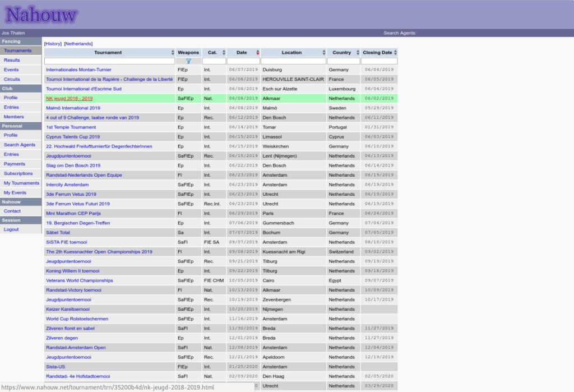The width and height of the screenshot is (574, 392).
Task: Sort by Tournament column arrows
Action: click(x=173, y=53)
